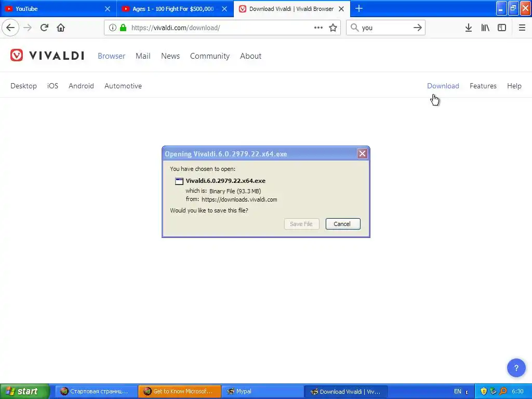Switch to Mypal taskbar window
Viewport: 532px width, 399px height.
[263, 391]
